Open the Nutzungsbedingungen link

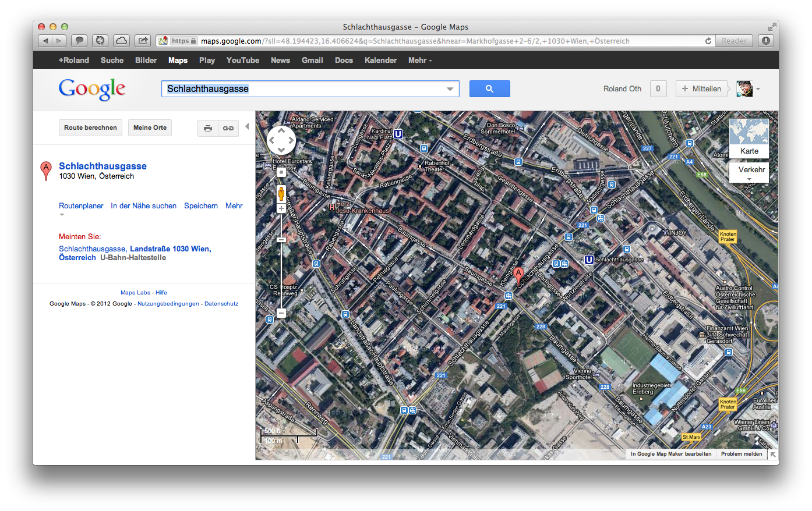(x=168, y=304)
